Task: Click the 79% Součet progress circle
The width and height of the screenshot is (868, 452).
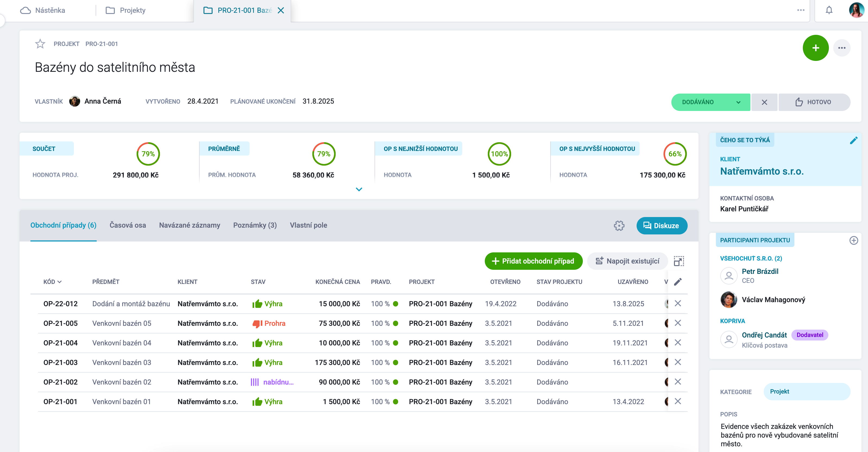Action: [148, 154]
